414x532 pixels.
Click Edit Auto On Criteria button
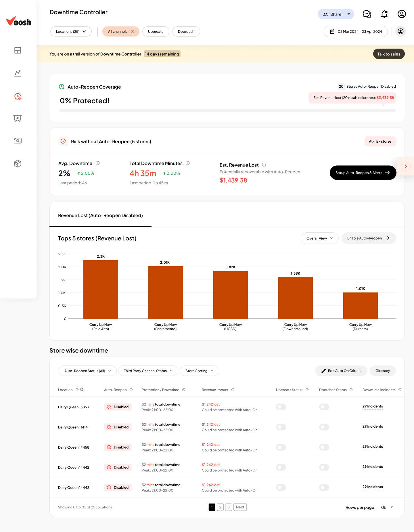pyautogui.click(x=341, y=371)
